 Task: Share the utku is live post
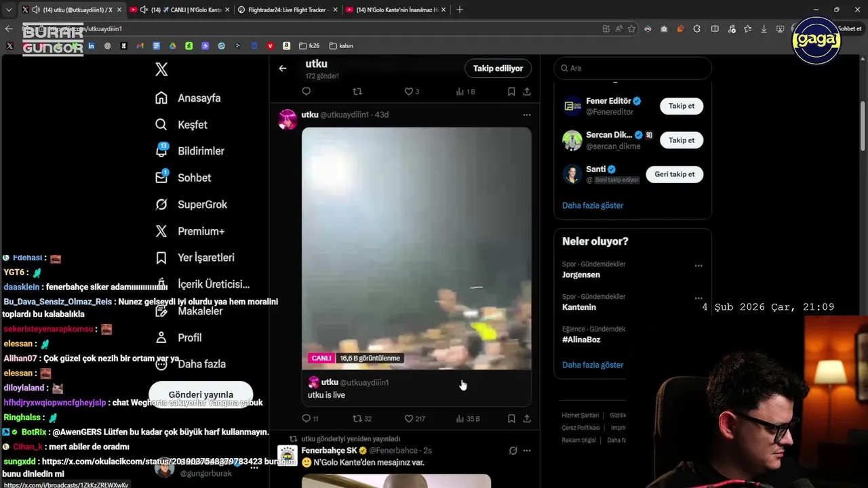pos(527,419)
